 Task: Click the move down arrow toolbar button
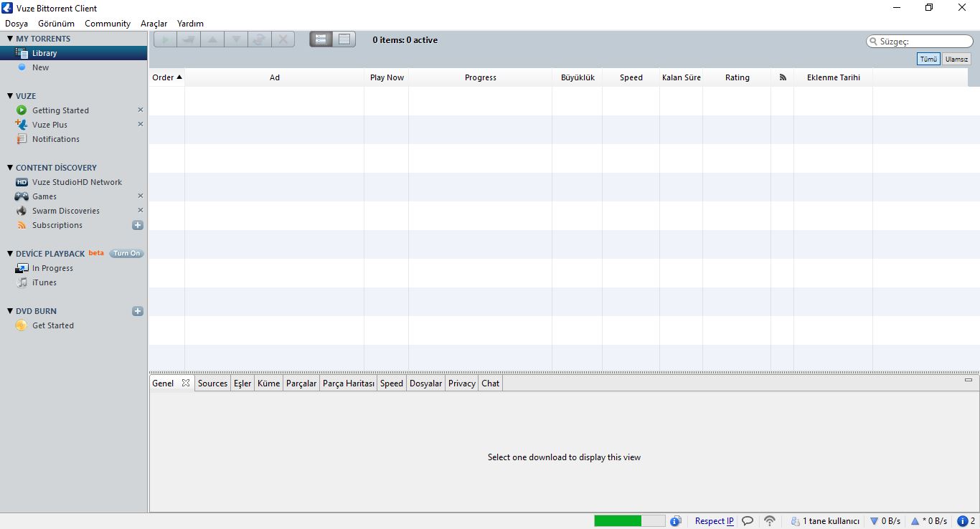[x=236, y=39]
